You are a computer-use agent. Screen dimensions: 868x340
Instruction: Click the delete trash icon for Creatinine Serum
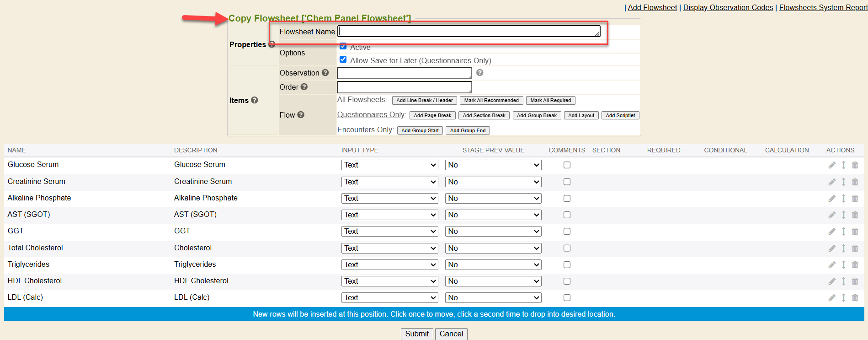point(855,182)
